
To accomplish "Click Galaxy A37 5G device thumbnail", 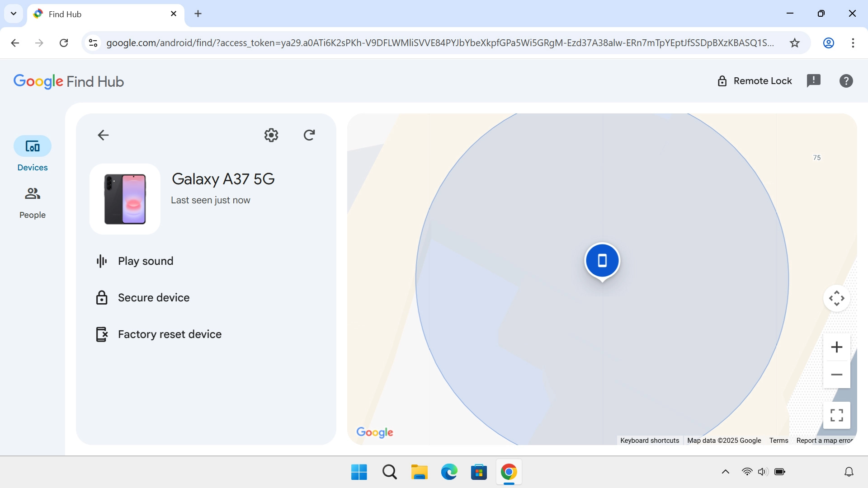I will 125,199.
